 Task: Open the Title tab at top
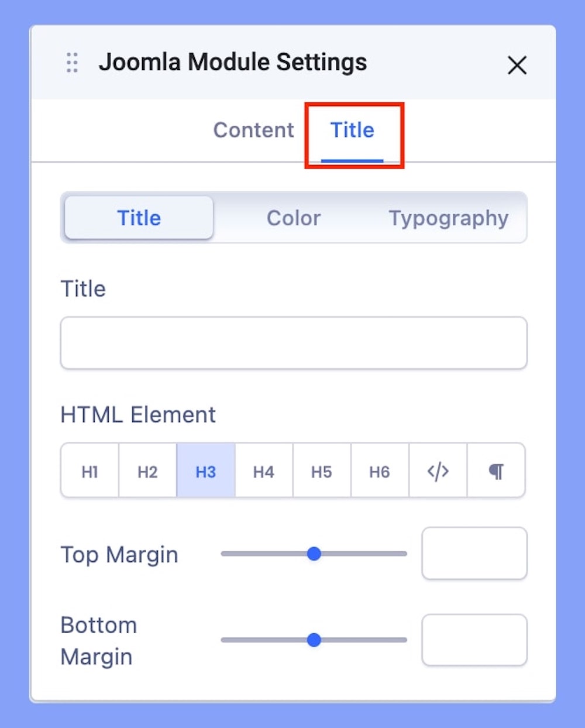(x=352, y=130)
